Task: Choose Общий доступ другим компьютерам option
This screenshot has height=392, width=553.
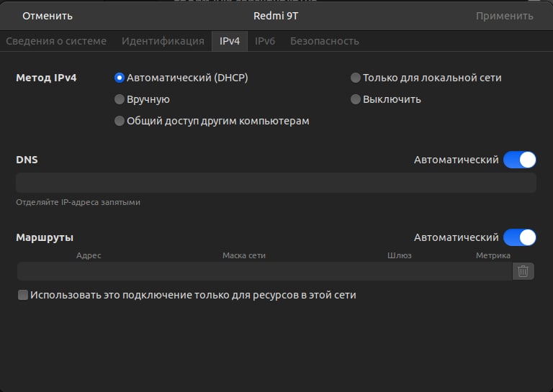Action: click(x=120, y=121)
